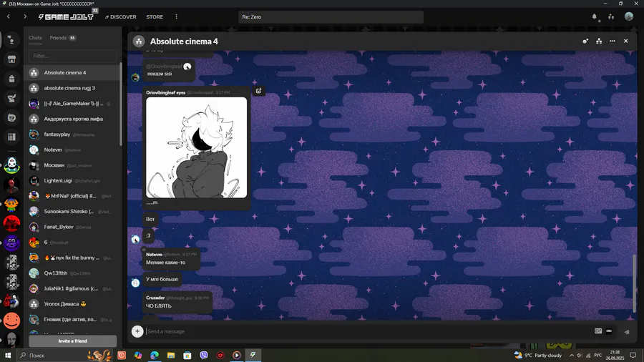
Task: Open the nyx fix the bunny chat
Action: coord(72,258)
